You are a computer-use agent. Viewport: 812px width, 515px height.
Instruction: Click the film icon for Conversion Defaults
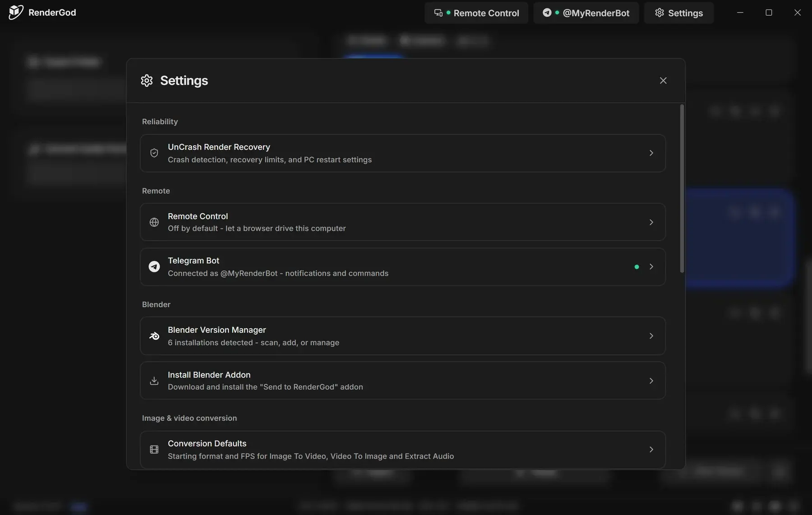click(x=154, y=450)
